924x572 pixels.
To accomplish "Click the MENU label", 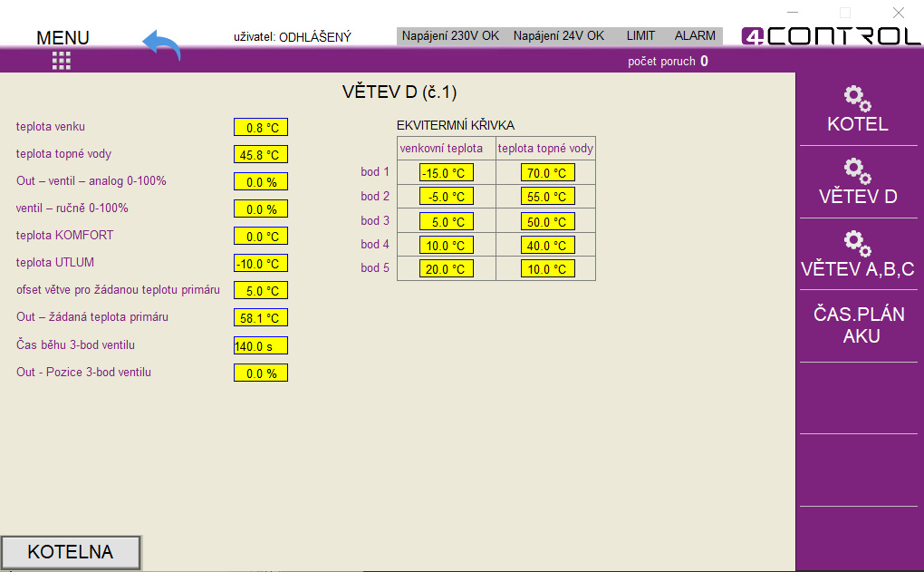I will 63,38.
